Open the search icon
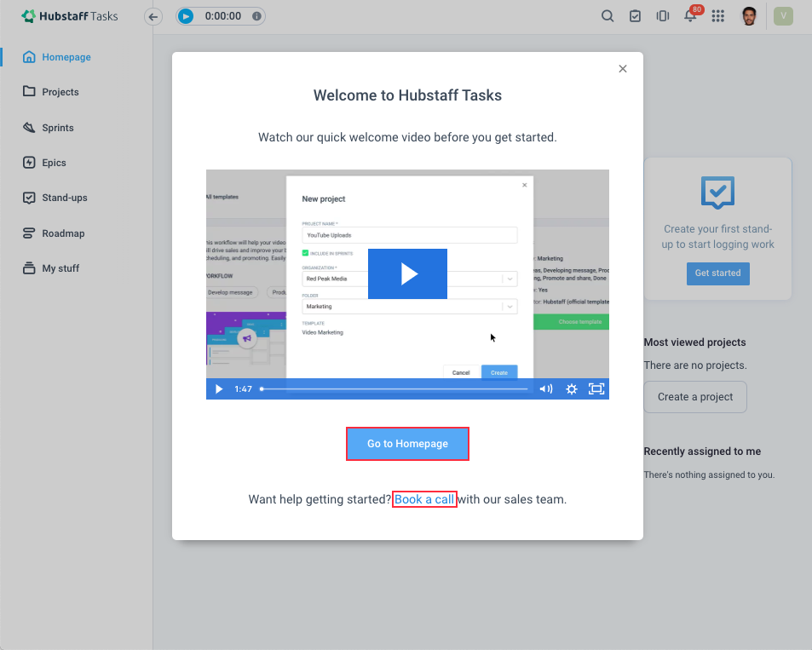Screen dimensions: 812x650 608,16
